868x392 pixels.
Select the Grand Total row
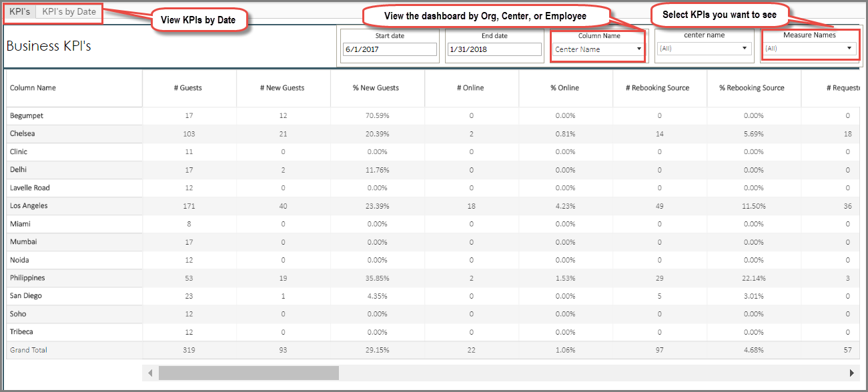tap(28, 349)
